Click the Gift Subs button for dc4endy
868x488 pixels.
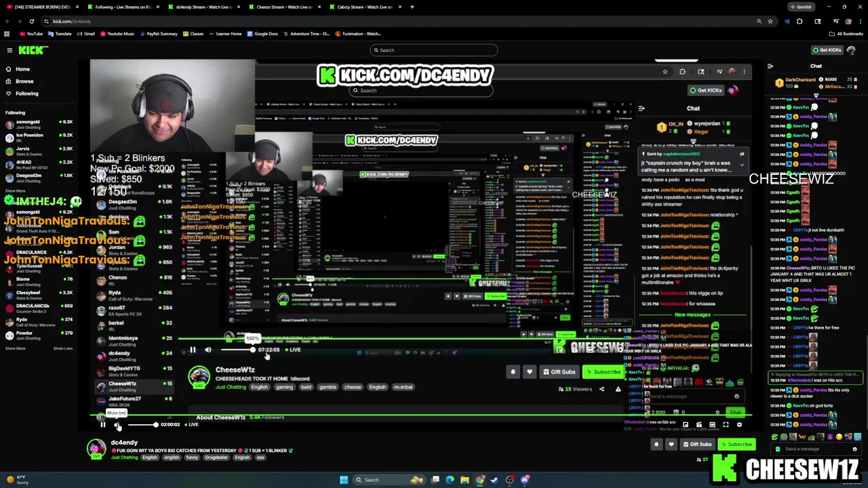(x=696, y=445)
